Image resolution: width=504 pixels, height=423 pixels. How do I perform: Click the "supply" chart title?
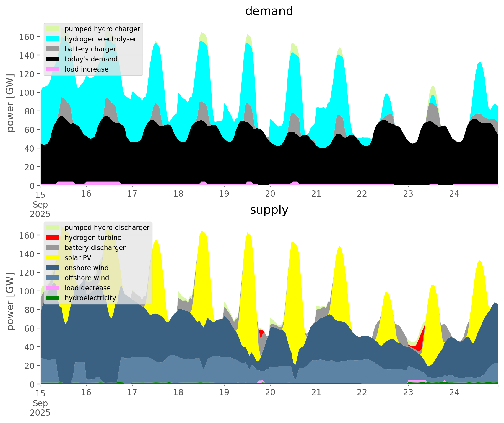click(x=269, y=210)
